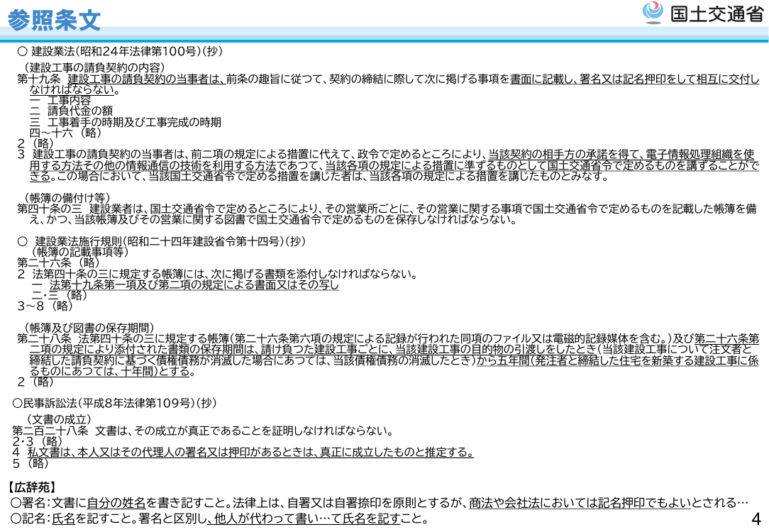Click the 記名 dictionary definition line
This screenshot has height=532, width=769.
click(219, 519)
